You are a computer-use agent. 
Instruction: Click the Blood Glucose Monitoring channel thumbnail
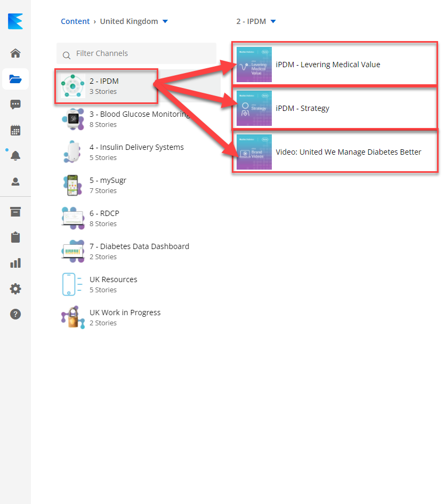click(73, 119)
